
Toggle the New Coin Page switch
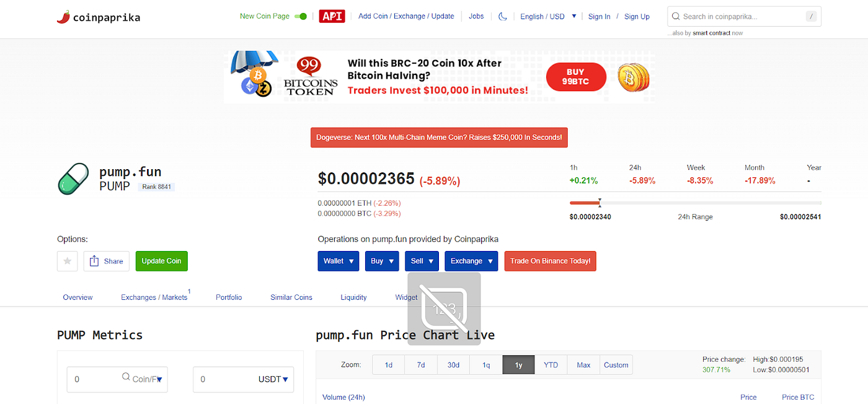coord(301,16)
